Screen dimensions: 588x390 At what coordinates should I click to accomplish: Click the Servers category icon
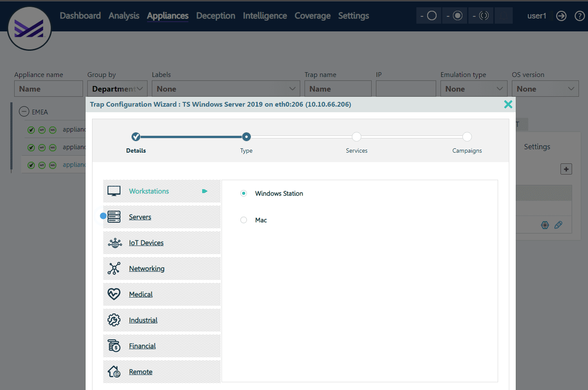click(114, 217)
